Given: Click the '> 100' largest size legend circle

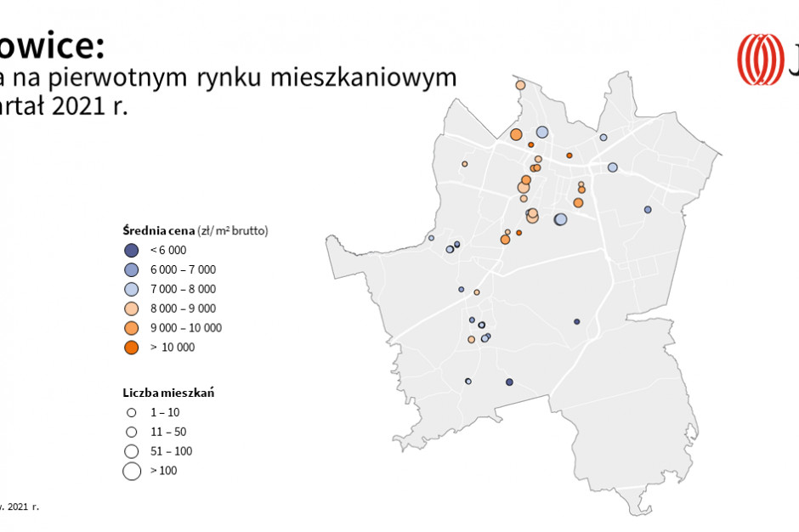Looking at the screenshot, I should coord(132,471).
